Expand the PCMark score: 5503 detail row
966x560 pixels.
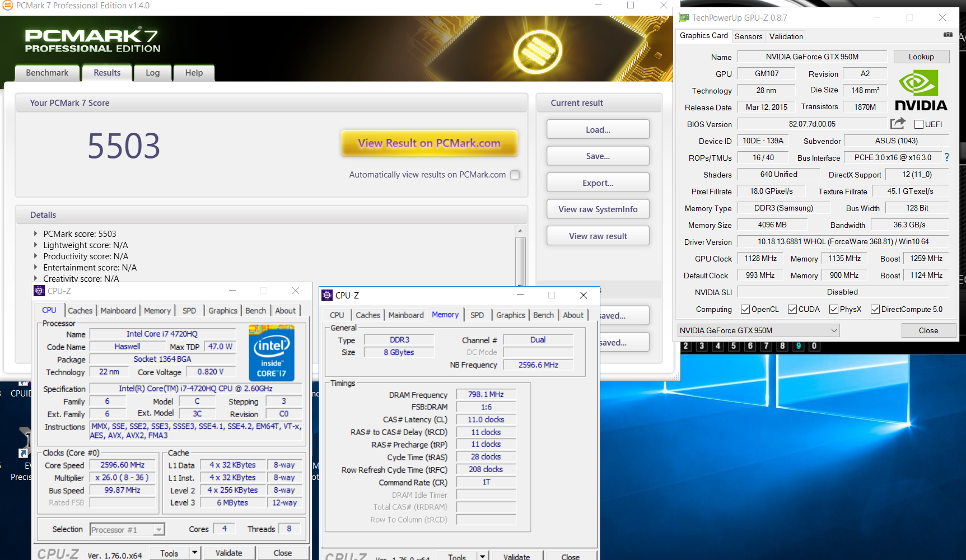click(x=35, y=234)
